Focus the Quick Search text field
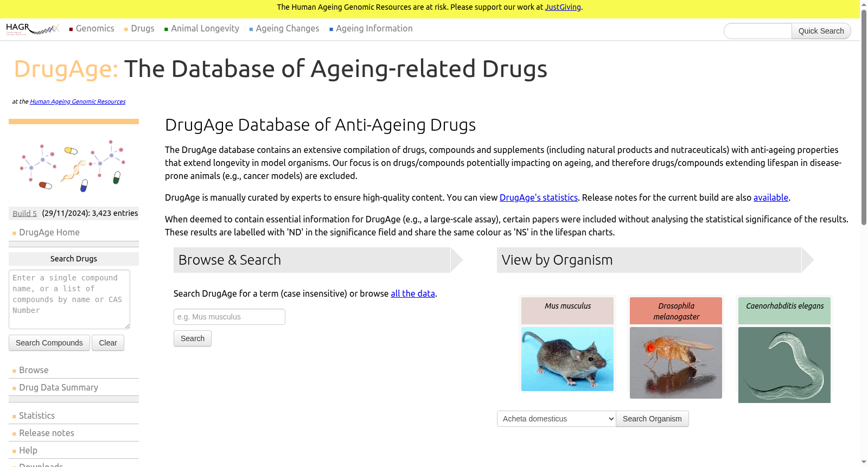868x467 pixels. pyautogui.click(x=758, y=31)
